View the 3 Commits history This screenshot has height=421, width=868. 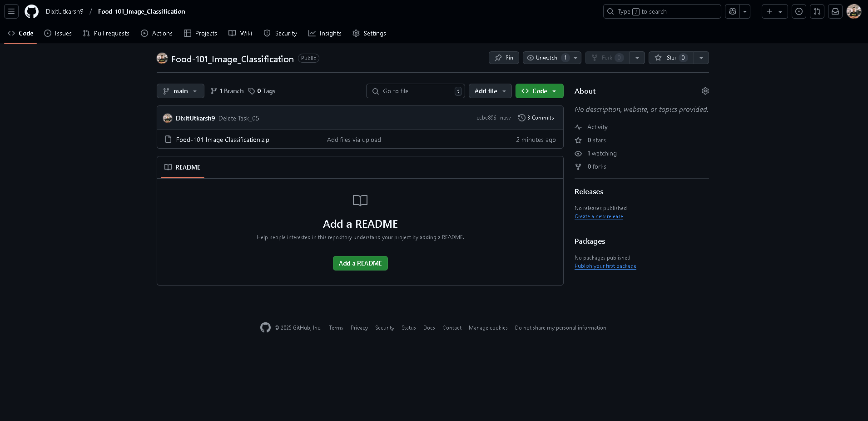click(536, 118)
